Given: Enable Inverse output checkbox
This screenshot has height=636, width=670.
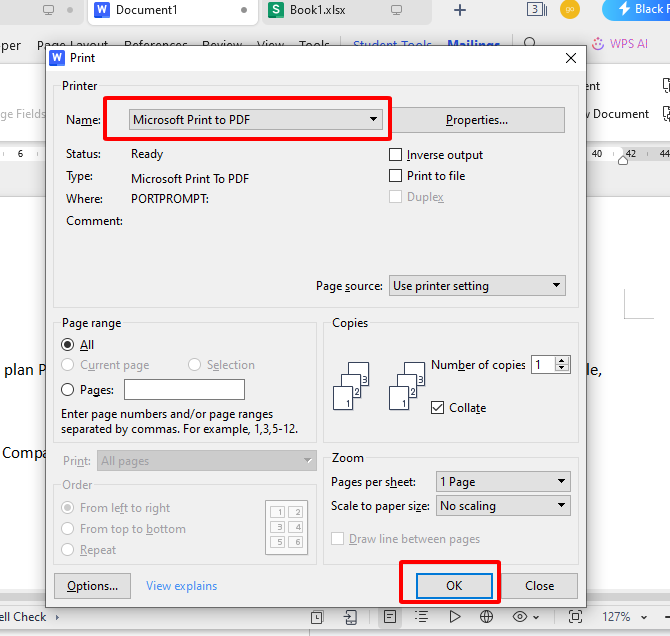Looking at the screenshot, I should (395, 155).
